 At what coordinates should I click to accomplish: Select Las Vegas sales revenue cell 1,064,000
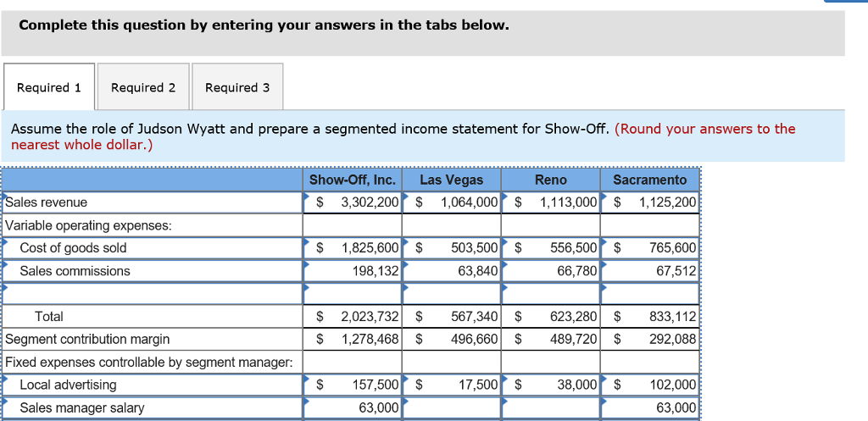point(452,202)
